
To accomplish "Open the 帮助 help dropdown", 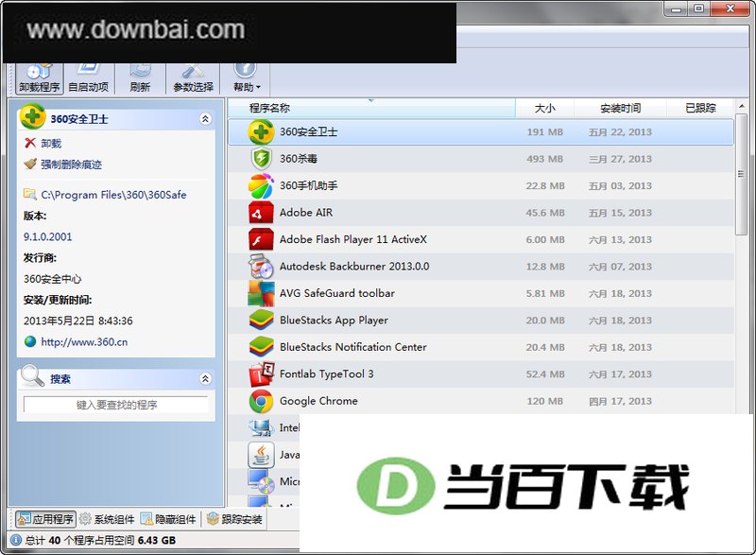I will pos(247,78).
